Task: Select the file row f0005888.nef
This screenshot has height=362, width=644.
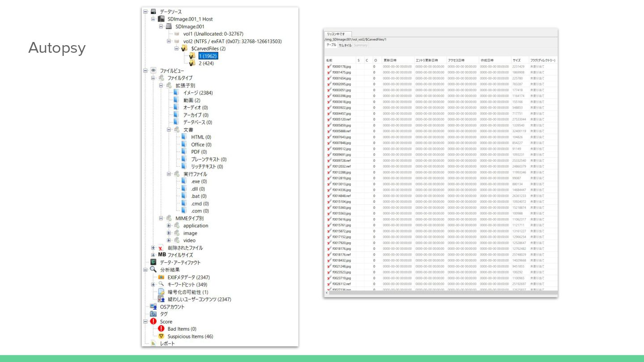Action: click(x=441, y=131)
